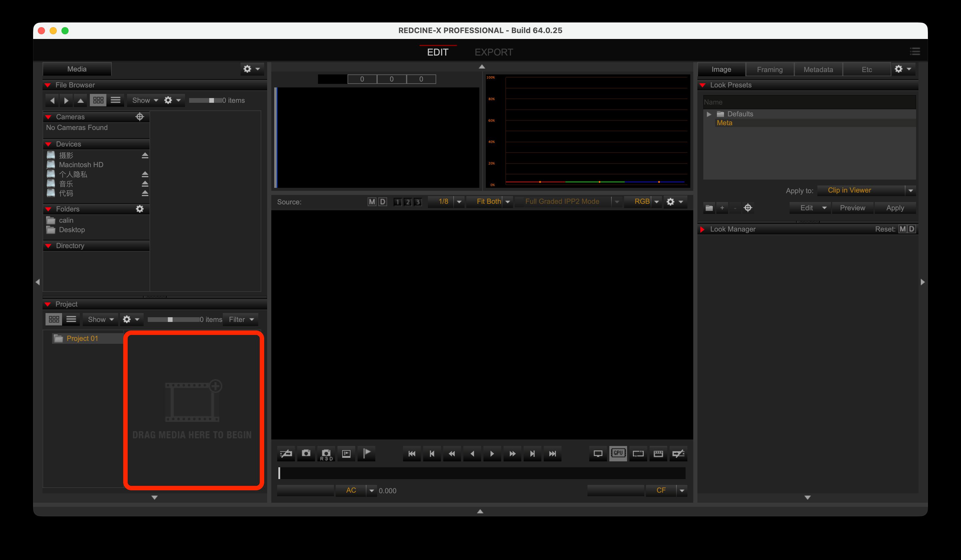The height and width of the screenshot is (560, 961).
Task: Click the clapperboard icon
Action: [x=658, y=453]
